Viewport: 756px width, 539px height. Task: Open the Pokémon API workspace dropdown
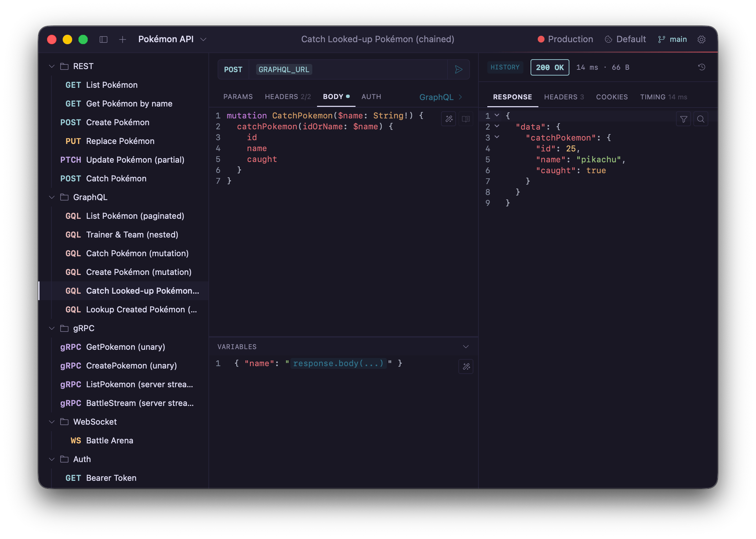172,39
